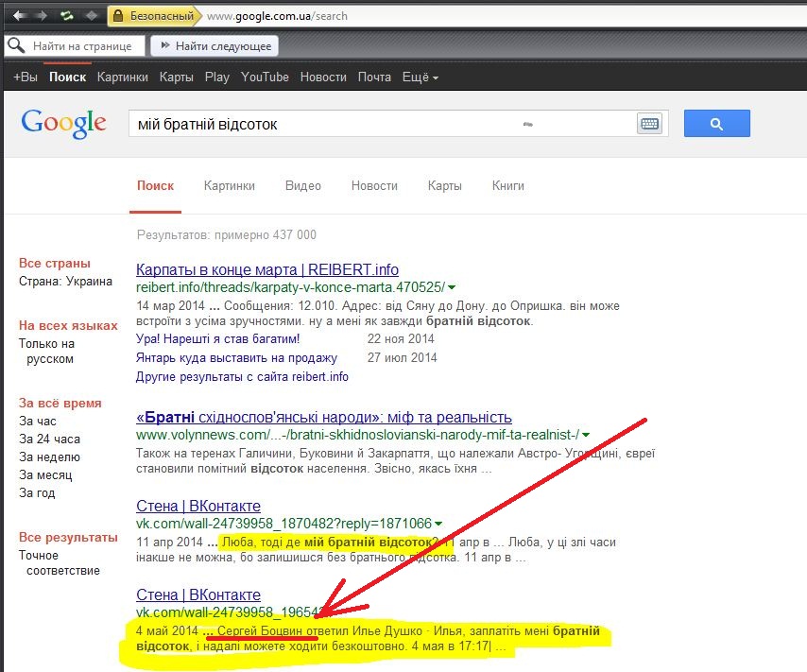Select the 'Только на русском' language filter
This screenshot has width=807, height=672.
[46, 352]
